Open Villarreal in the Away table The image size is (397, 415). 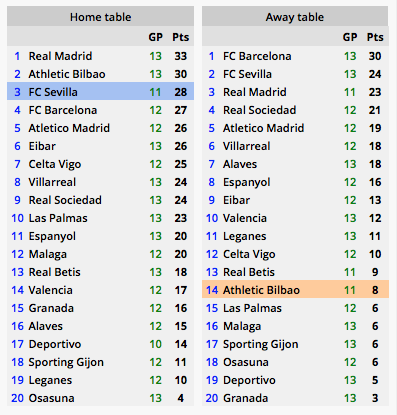tap(246, 146)
